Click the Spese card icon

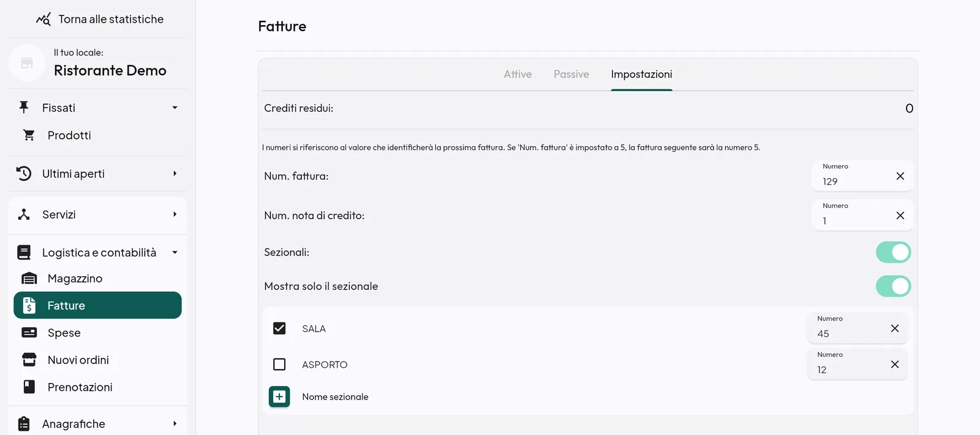pos(29,333)
